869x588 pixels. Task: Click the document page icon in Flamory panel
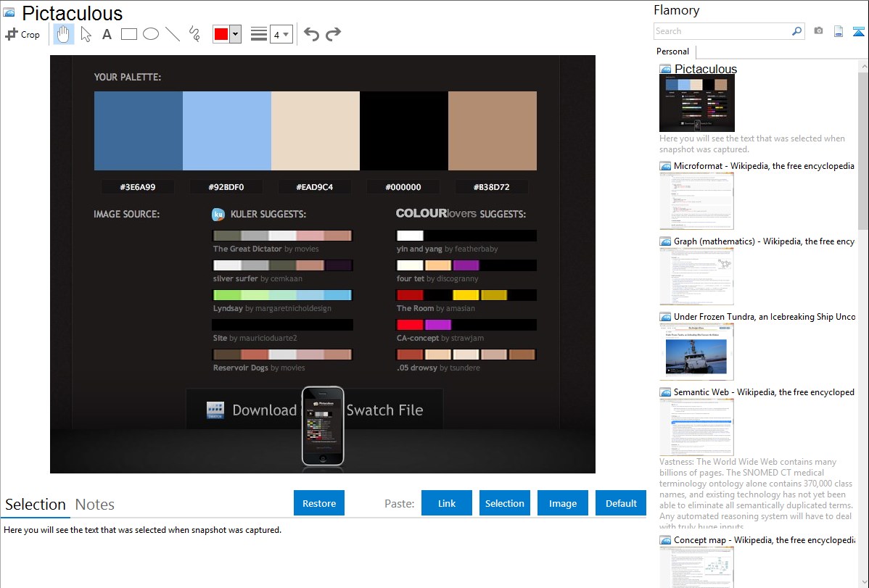tap(839, 31)
